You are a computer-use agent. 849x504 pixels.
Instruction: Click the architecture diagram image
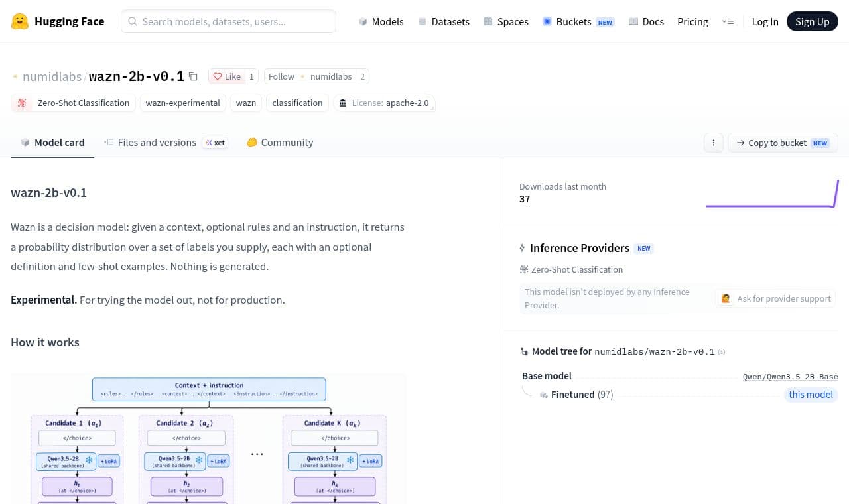209,438
